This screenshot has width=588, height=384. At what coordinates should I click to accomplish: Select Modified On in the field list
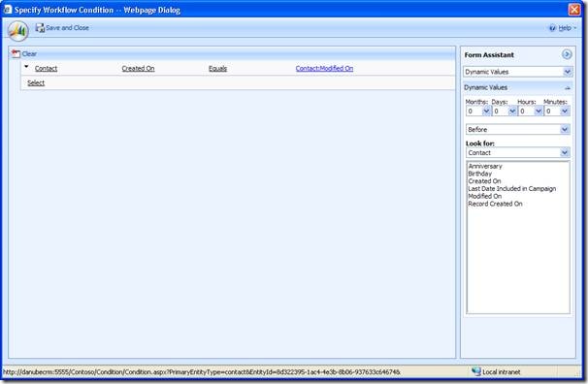click(x=484, y=196)
